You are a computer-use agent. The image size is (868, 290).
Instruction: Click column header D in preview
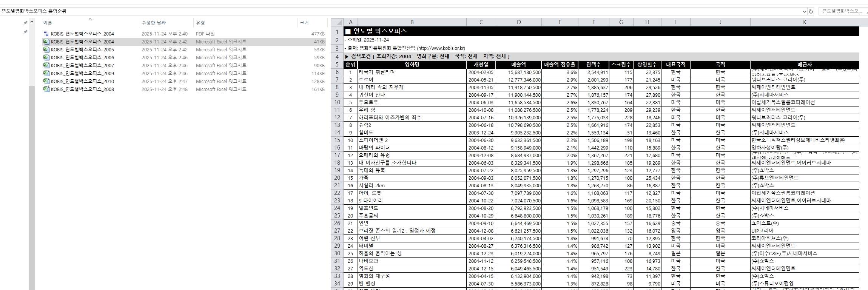coord(519,22)
